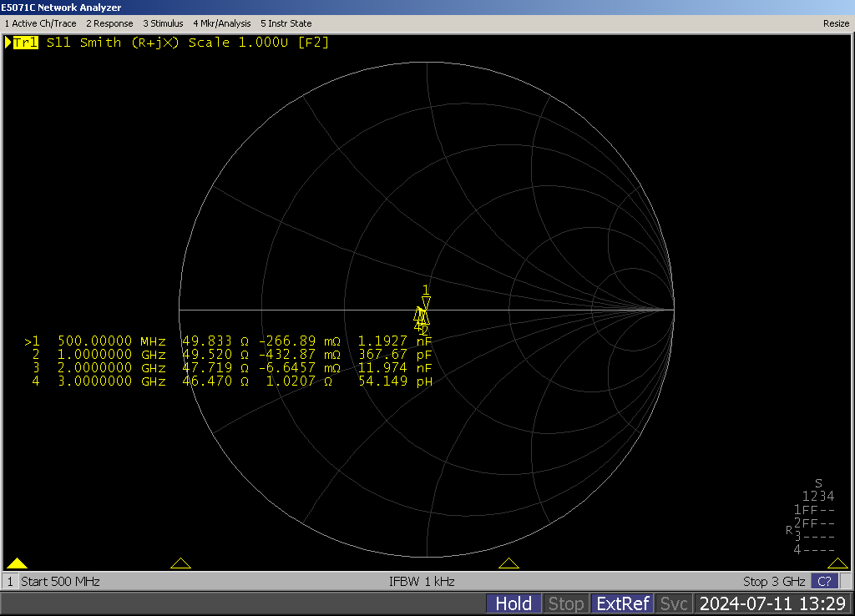Toggle the Svc service mode indicator
Screen dimensions: 855x616
(x=673, y=603)
